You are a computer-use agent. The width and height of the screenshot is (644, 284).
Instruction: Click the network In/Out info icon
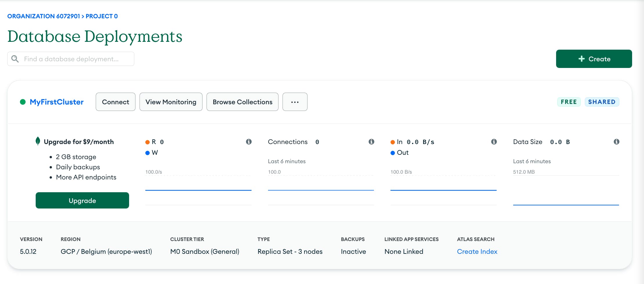(x=494, y=142)
